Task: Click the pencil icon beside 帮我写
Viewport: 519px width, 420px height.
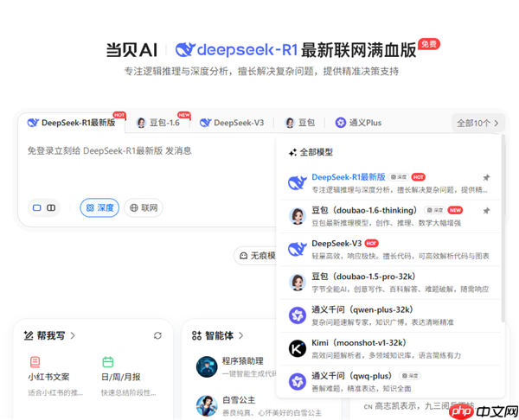Action: coord(29,335)
